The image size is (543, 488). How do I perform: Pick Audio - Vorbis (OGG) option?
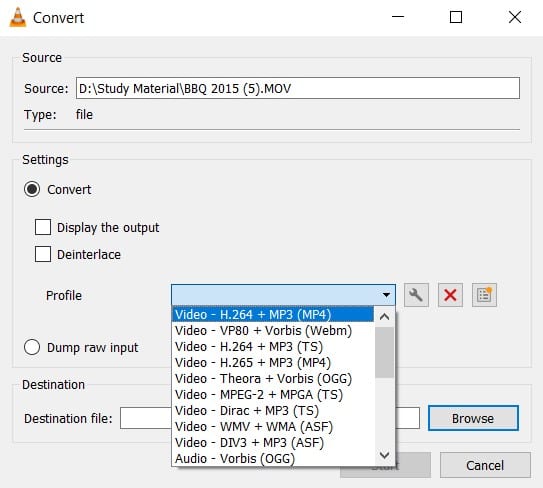[x=273, y=458]
